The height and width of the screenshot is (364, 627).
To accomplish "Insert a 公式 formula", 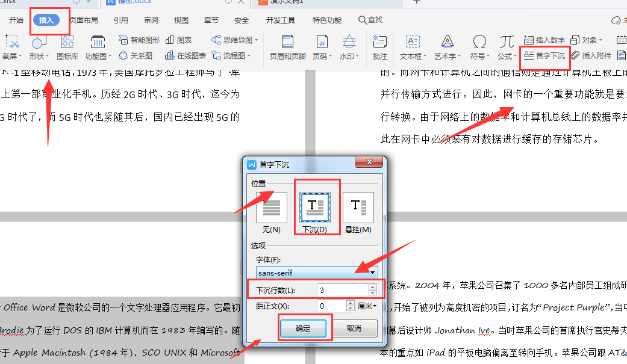I will [x=507, y=47].
